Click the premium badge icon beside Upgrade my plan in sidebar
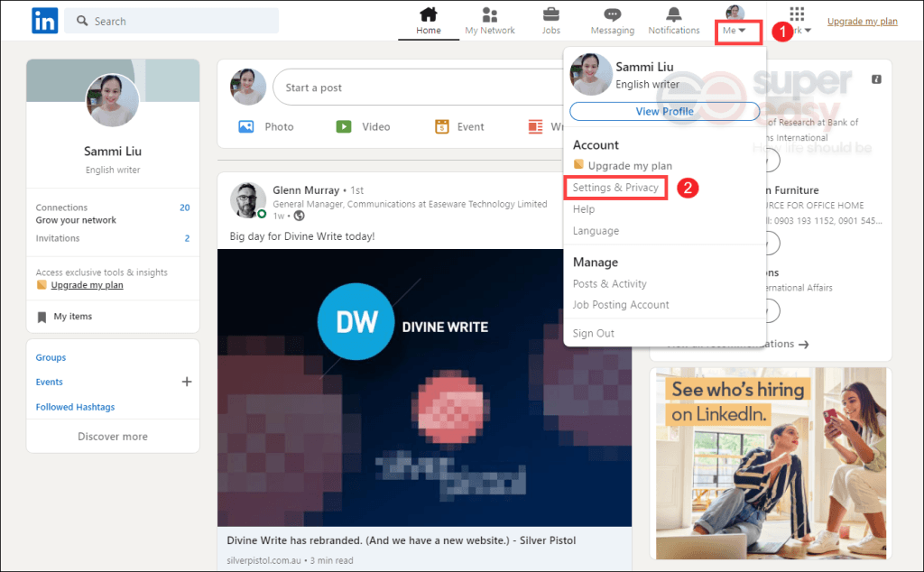The height and width of the screenshot is (572, 924). 42,285
